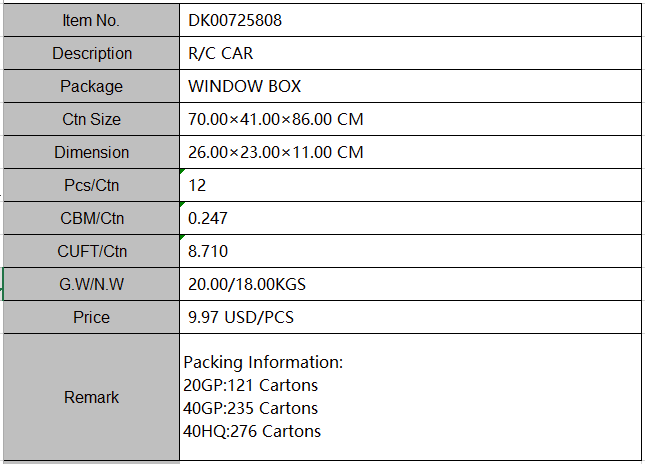Click the WINDOW BOX cell
This screenshot has height=464, width=645.
coord(409,86)
